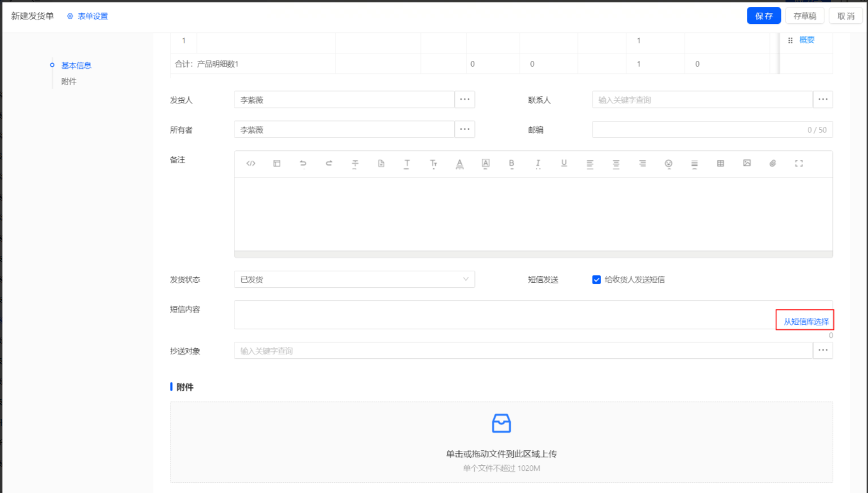Click 从短信库选择 link
This screenshot has width=868, height=493.
(806, 322)
